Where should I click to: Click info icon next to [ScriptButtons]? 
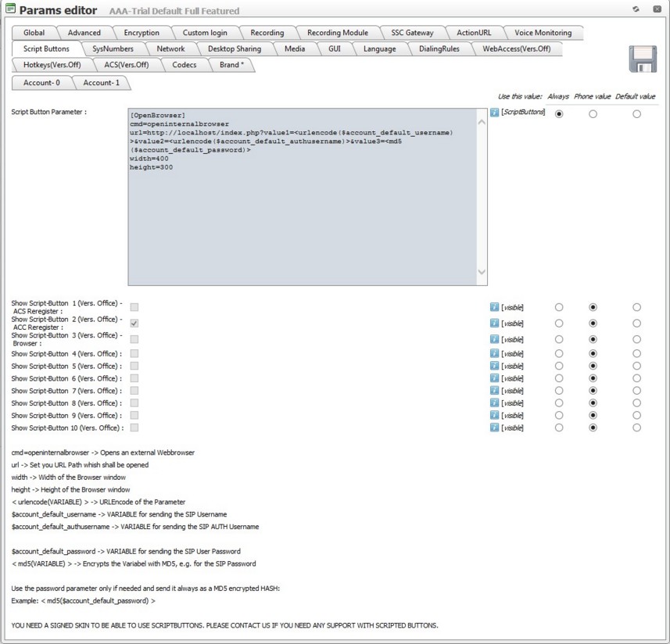(494, 113)
